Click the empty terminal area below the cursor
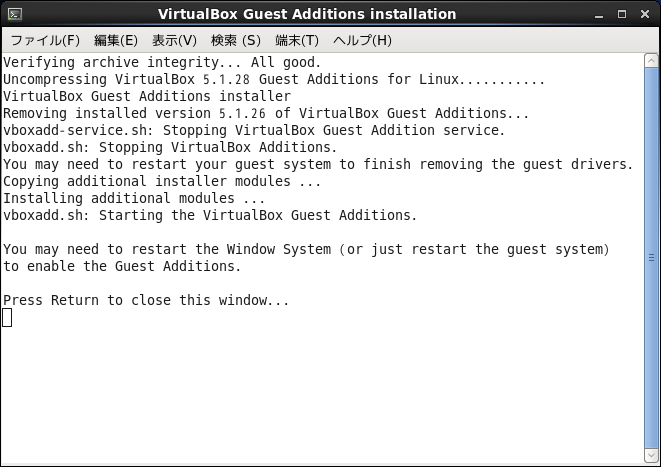The width and height of the screenshot is (661, 467). (x=322, y=392)
